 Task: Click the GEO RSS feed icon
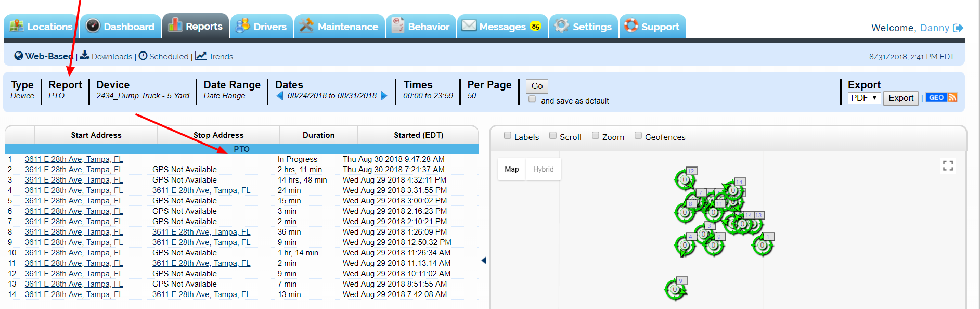[x=941, y=97]
